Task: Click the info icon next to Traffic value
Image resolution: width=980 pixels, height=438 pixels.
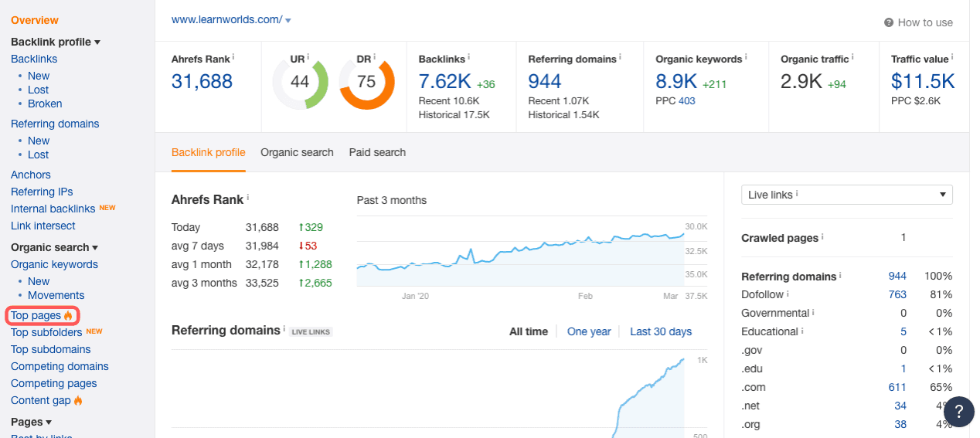Action: (x=952, y=58)
